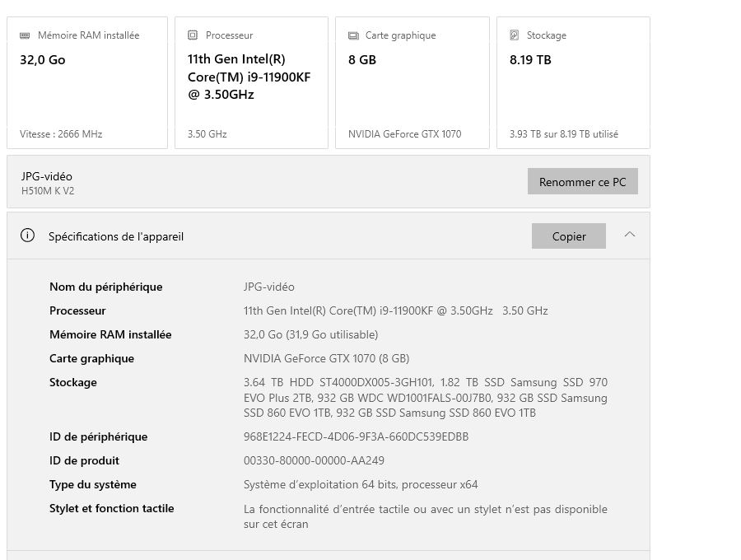Click the NVIDIA GeForce GTX 1070 card subtitle
The height and width of the screenshot is (560, 741).
point(404,134)
